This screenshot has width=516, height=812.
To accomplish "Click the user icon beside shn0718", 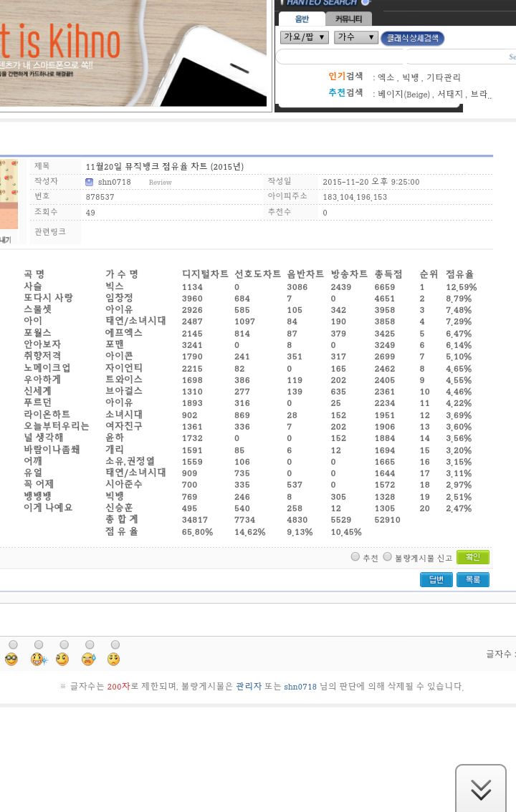I will click(x=89, y=182).
